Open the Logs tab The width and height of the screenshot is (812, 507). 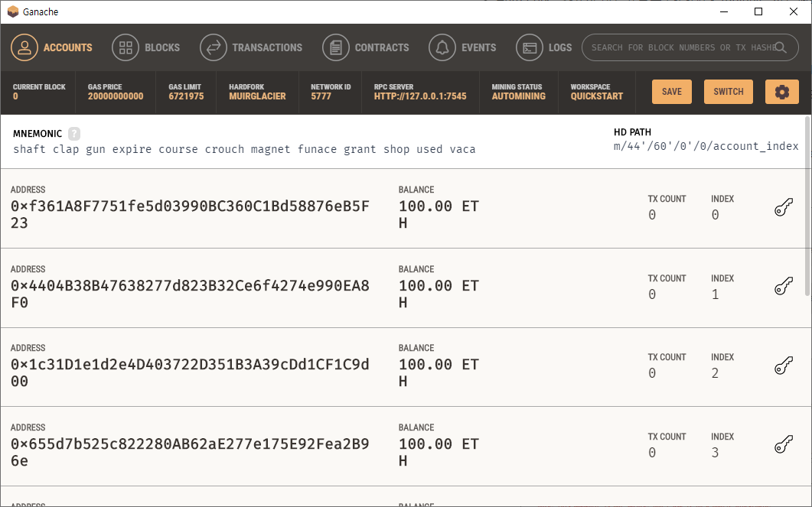[x=543, y=47]
